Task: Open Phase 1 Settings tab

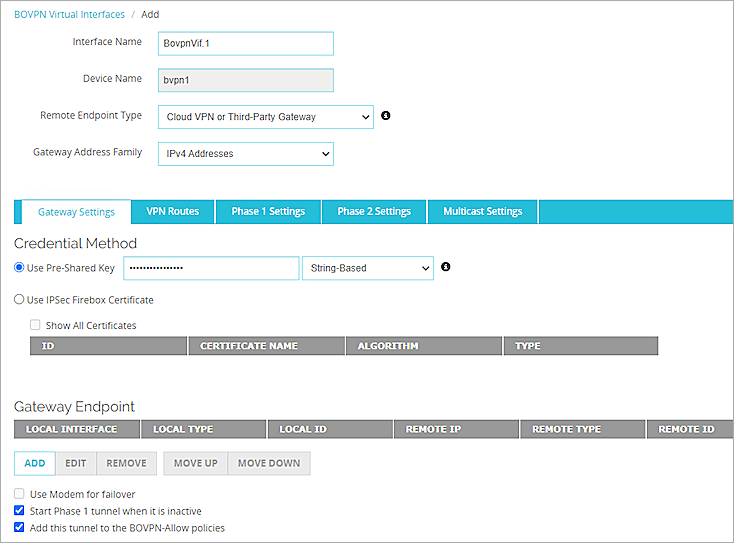Action: tap(268, 212)
